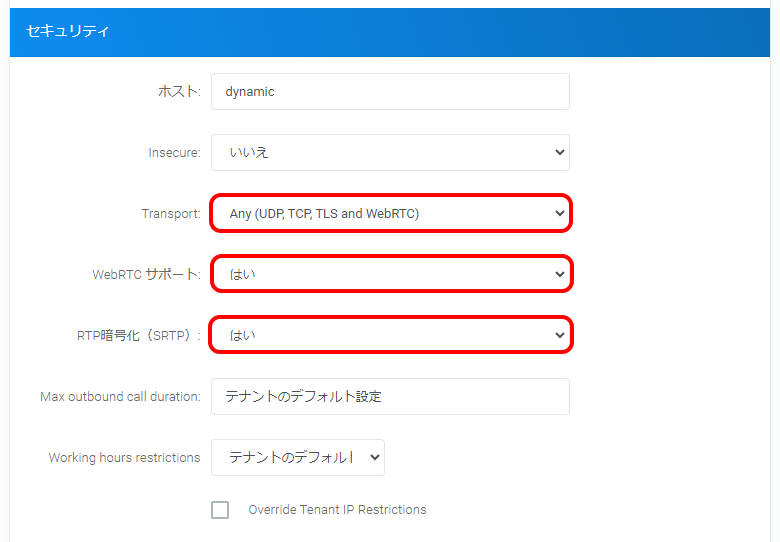The image size is (780, 542).
Task: Open the WebRTC サポート dropdown
Action: tap(390, 274)
